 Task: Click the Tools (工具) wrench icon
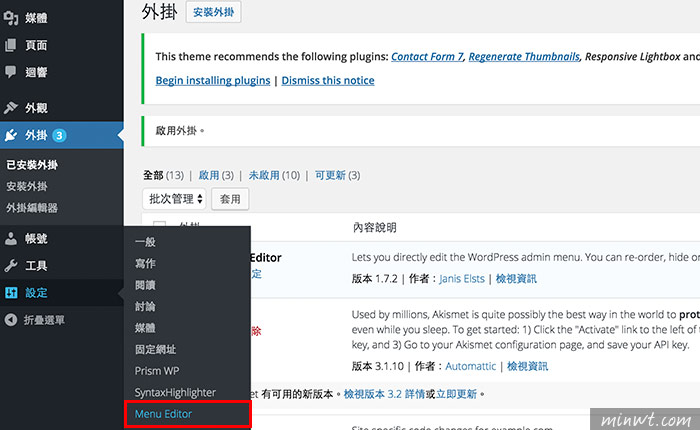(10, 266)
